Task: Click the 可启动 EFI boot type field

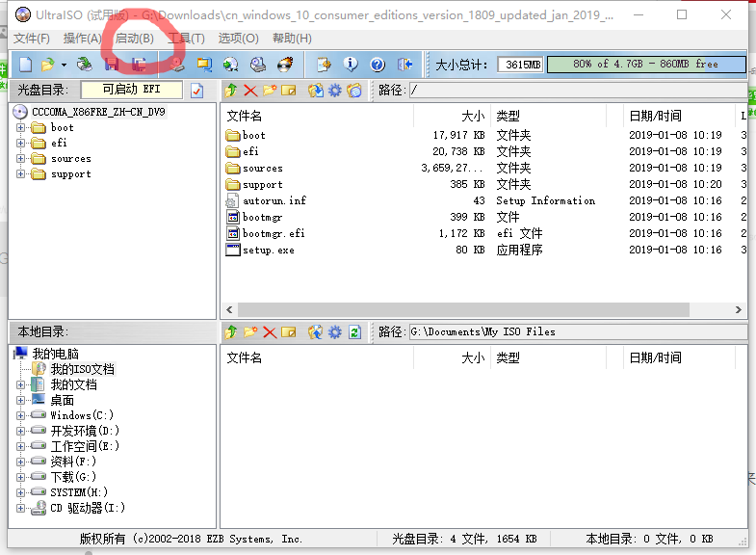Action: coord(132,90)
